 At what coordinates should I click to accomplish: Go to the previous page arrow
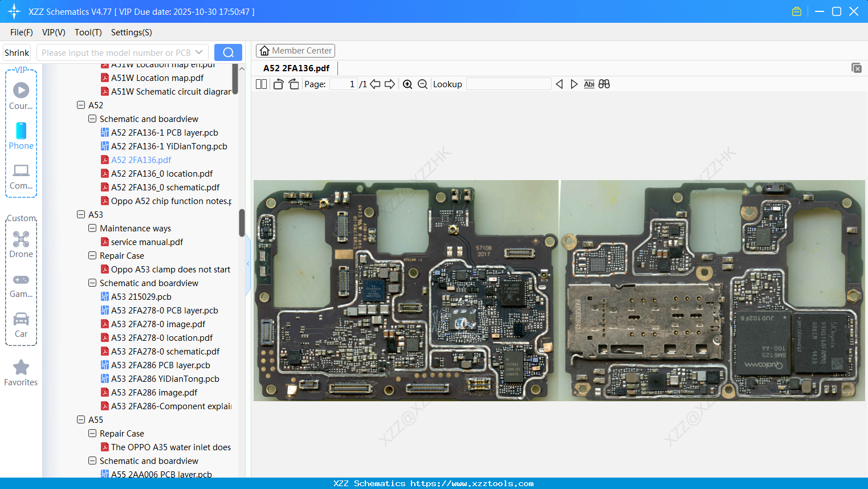click(x=375, y=84)
